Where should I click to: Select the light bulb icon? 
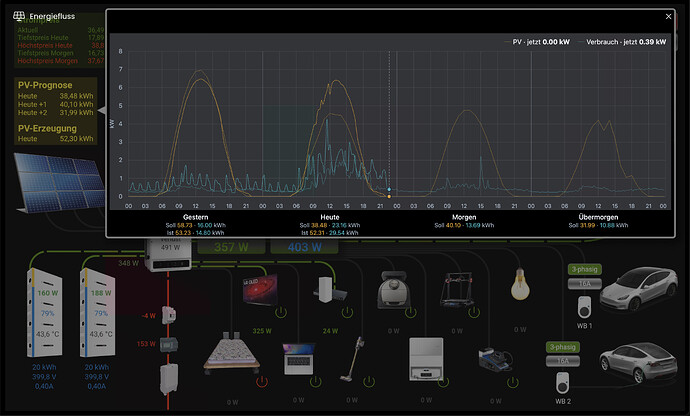[x=520, y=284]
